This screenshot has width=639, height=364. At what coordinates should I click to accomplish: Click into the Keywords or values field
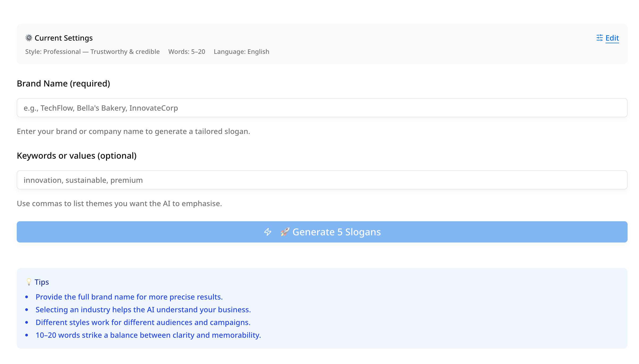(x=322, y=180)
